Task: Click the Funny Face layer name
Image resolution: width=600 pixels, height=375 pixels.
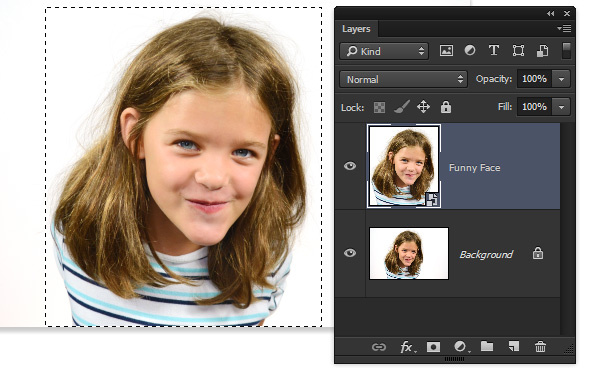Action: click(x=474, y=168)
